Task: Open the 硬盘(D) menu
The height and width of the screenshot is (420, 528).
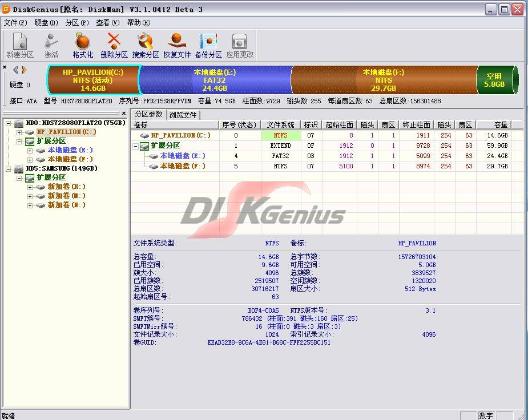Action: pos(46,23)
